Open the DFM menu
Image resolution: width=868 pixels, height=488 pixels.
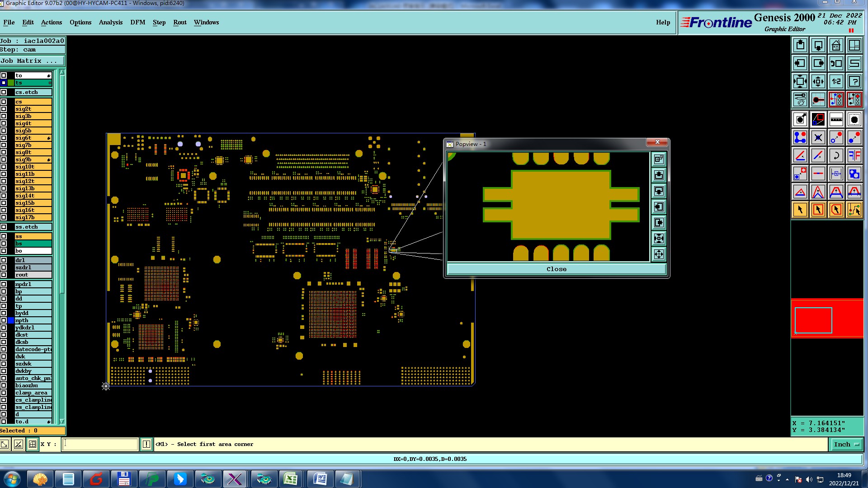coord(138,22)
